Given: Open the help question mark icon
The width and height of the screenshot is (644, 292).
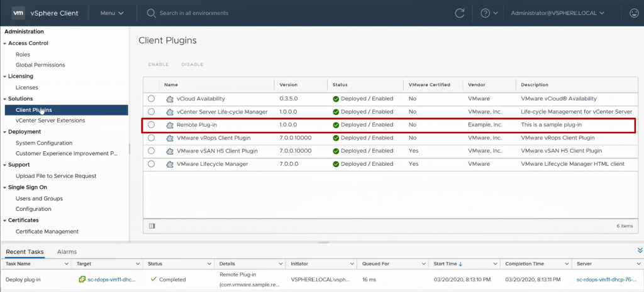Looking at the screenshot, I should click(x=485, y=13).
